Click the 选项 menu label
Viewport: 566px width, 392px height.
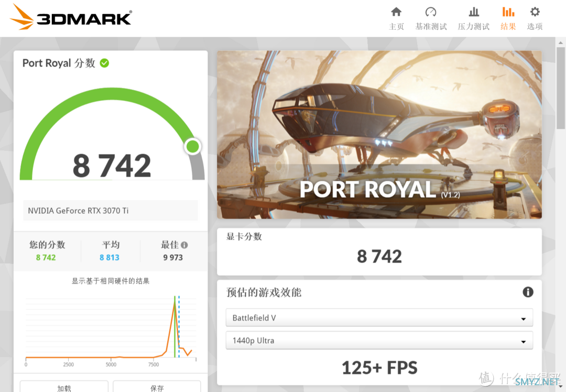tap(535, 26)
